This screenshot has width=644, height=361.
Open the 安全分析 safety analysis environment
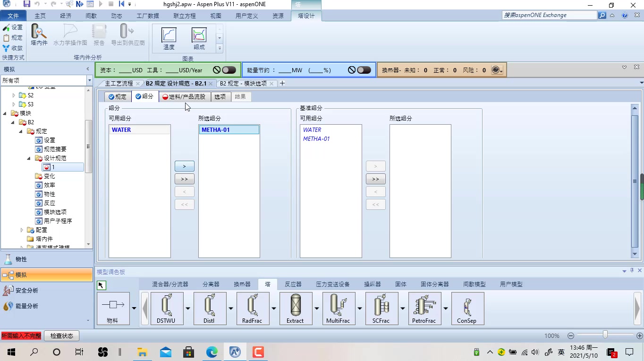[x=47, y=291]
